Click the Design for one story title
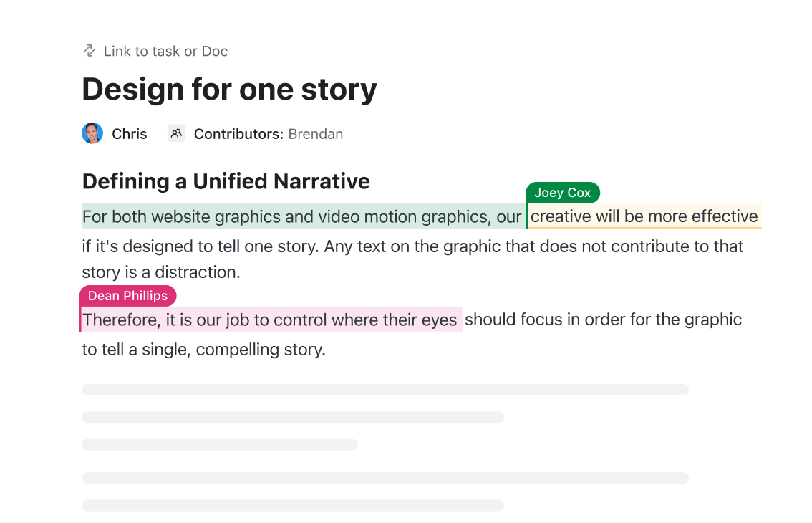This screenshot has width=812, height=523. (229, 90)
